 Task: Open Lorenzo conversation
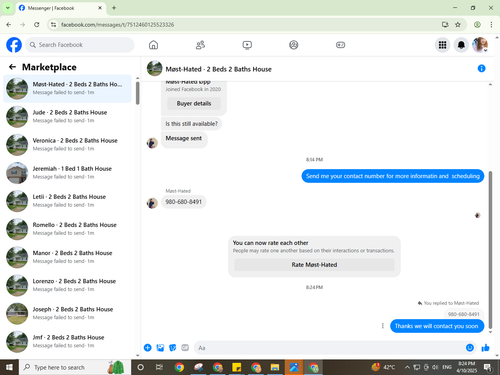tap(67, 285)
